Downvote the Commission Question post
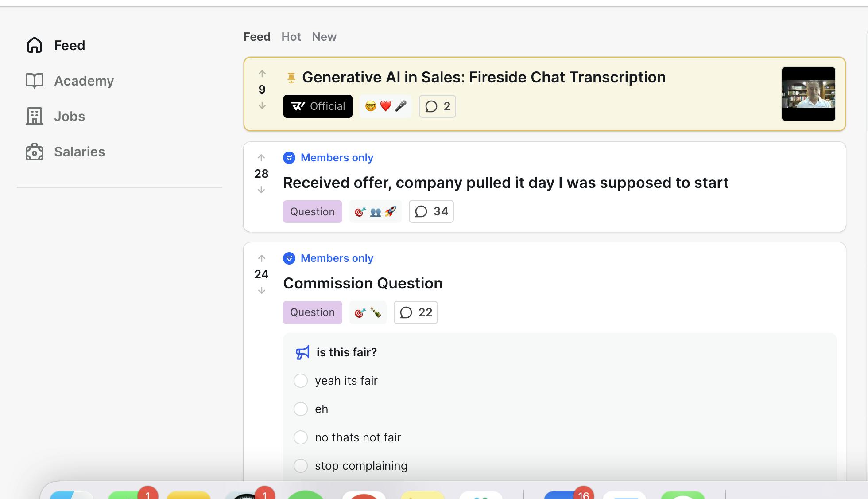Screen dimensions: 868x499 point(261,291)
